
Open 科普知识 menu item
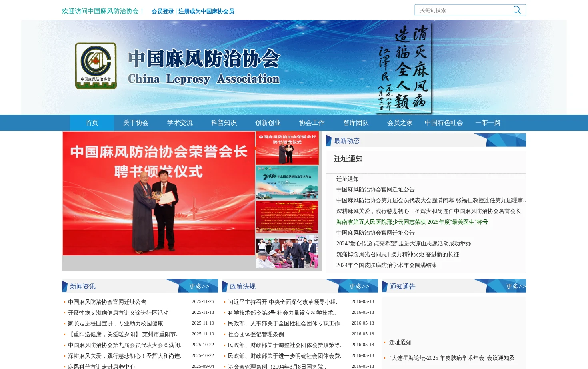coord(224,123)
